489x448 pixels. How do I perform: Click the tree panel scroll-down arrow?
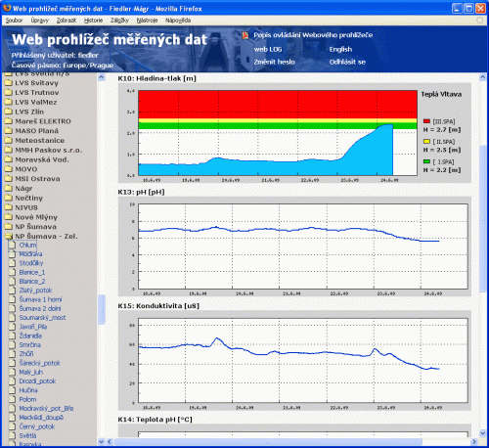point(101,442)
